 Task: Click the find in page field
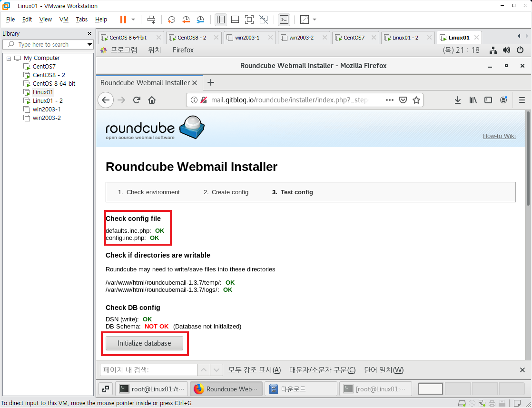click(148, 370)
